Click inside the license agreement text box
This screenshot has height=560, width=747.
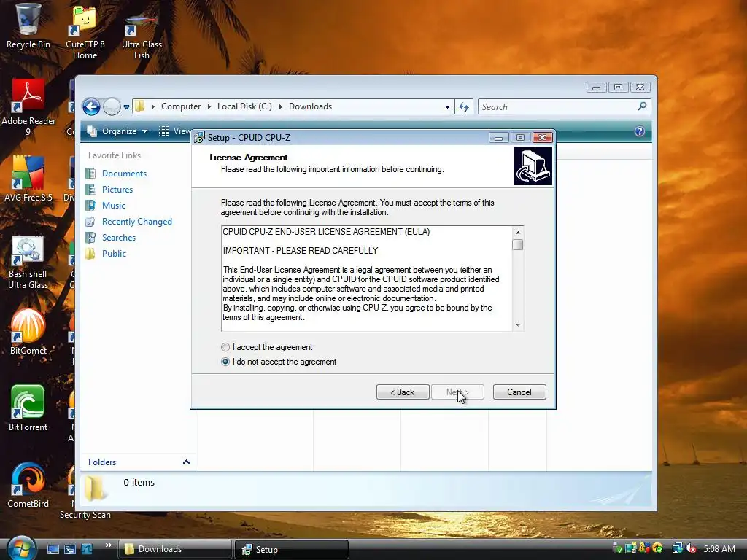367,279
